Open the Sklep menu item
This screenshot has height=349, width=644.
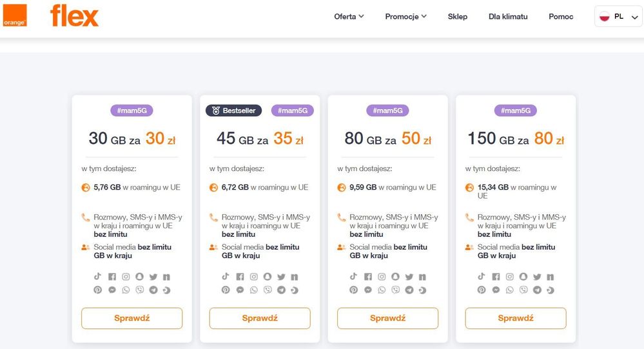[458, 17]
